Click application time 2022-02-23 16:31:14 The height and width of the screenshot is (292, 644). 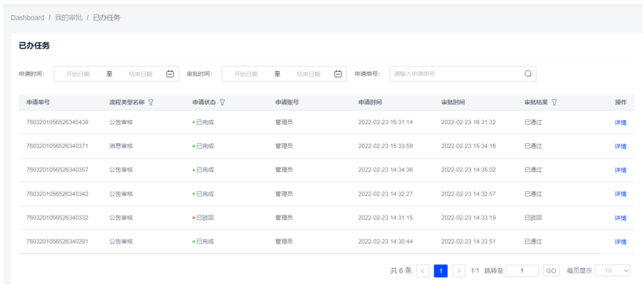pos(385,122)
